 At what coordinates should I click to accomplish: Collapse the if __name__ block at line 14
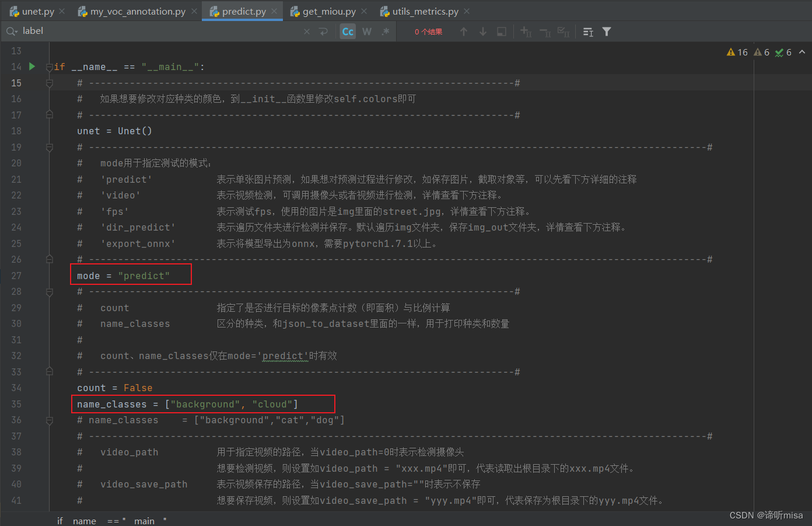(x=49, y=67)
